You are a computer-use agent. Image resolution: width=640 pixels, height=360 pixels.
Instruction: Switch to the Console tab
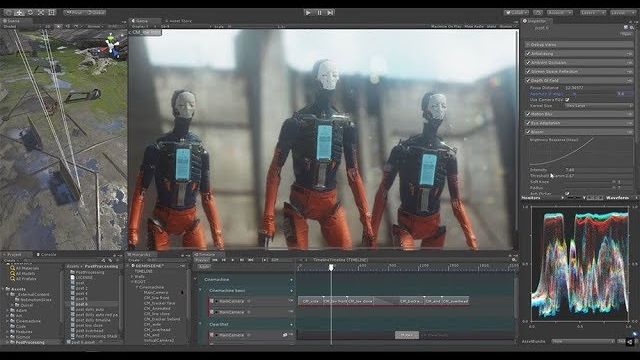click(x=48, y=254)
